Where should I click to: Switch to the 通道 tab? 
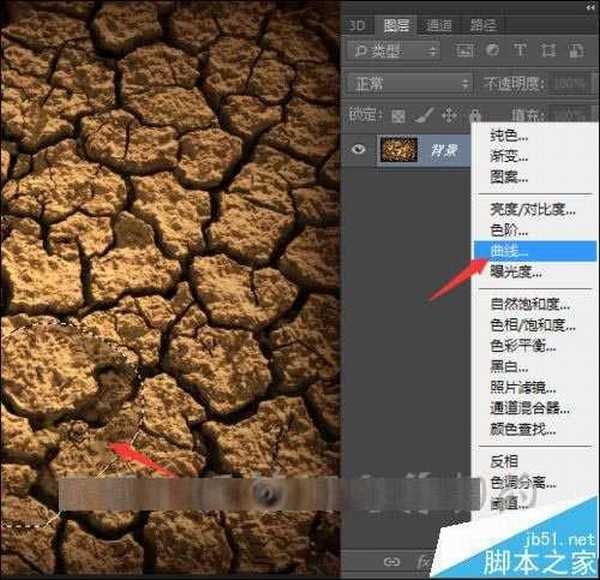[439, 24]
